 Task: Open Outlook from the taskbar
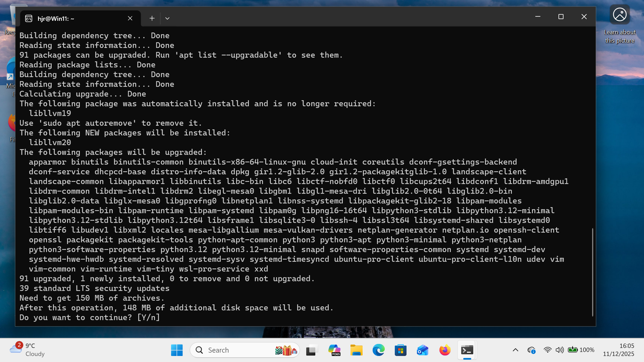423,350
